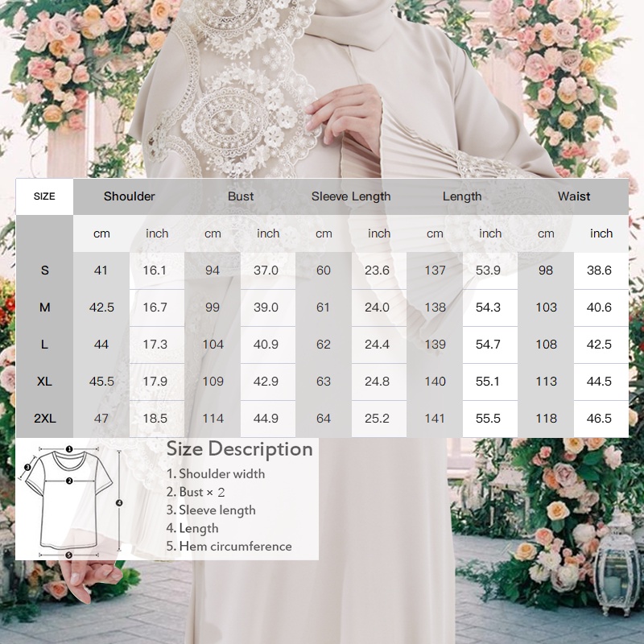The image size is (644, 644).
Task: Click marker 2 on shirt chest
Action: click(x=69, y=481)
